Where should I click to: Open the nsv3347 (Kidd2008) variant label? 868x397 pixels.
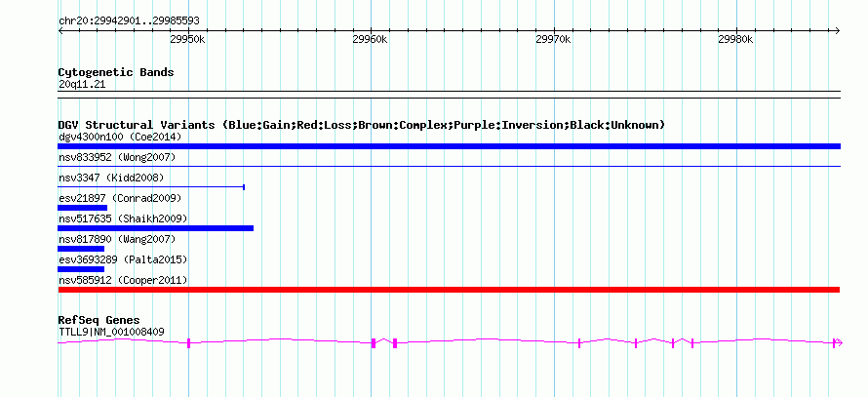111,179
